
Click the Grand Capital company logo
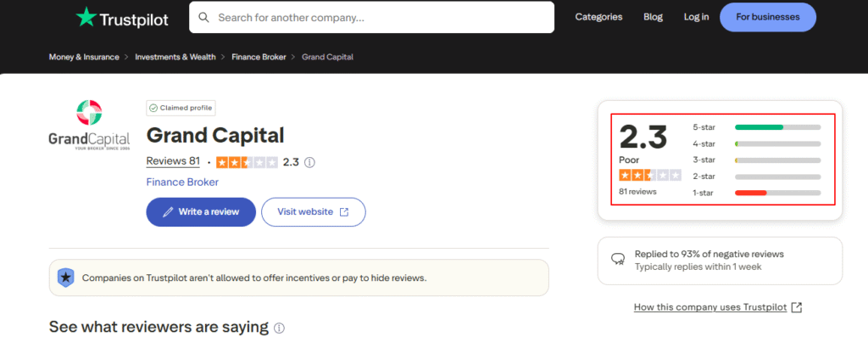click(x=89, y=126)
